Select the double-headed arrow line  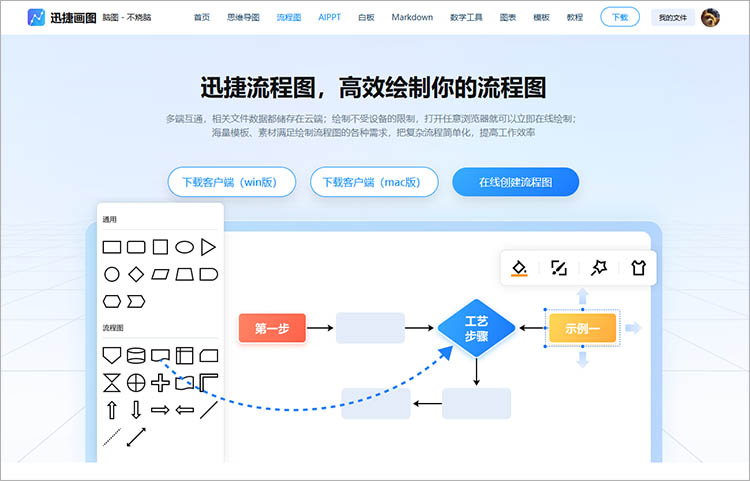click(136, 437)
